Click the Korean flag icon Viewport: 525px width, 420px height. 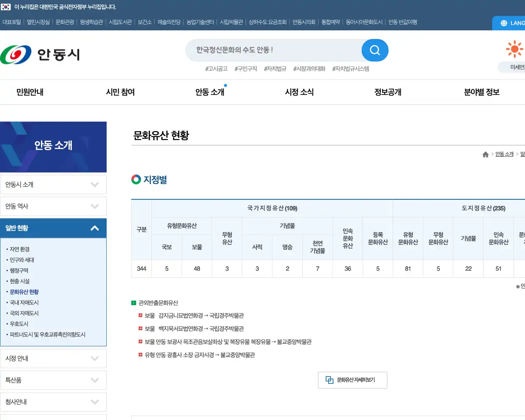6,7
